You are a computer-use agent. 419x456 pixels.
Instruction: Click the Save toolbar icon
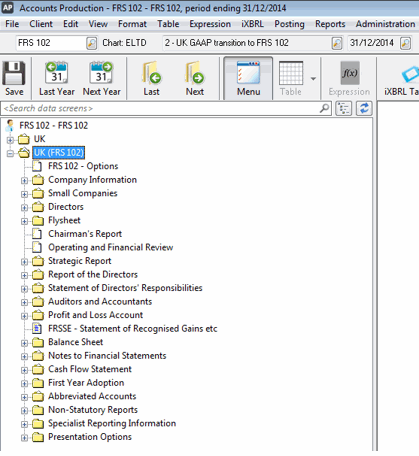(14, 79)
